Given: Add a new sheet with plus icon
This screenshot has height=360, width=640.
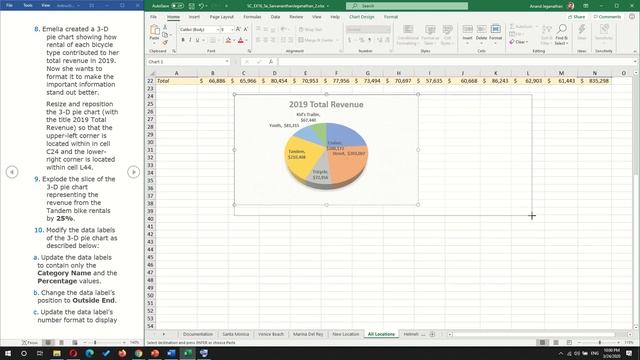Looking at the screenshot, I should point(432,334).
